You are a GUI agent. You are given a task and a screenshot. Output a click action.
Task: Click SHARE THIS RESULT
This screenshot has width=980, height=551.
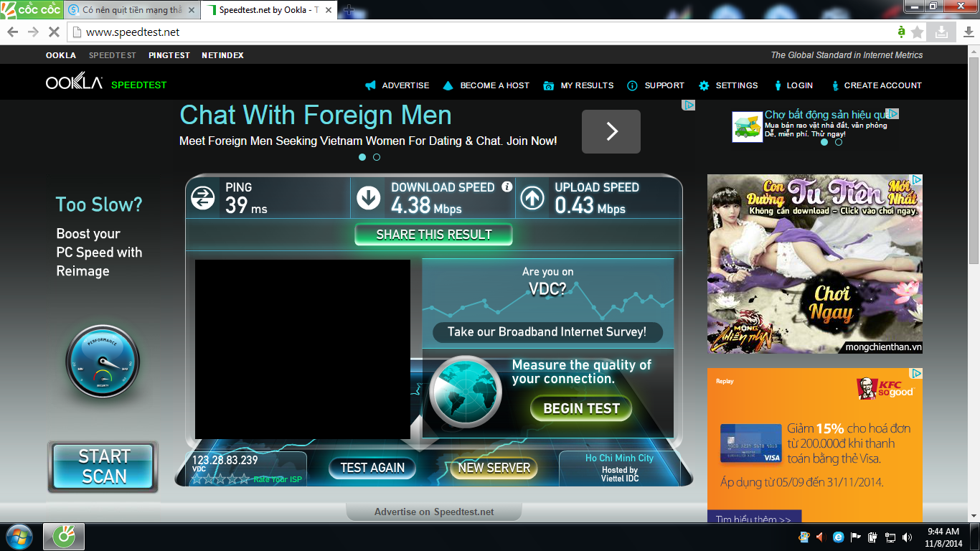pos(434,235)
